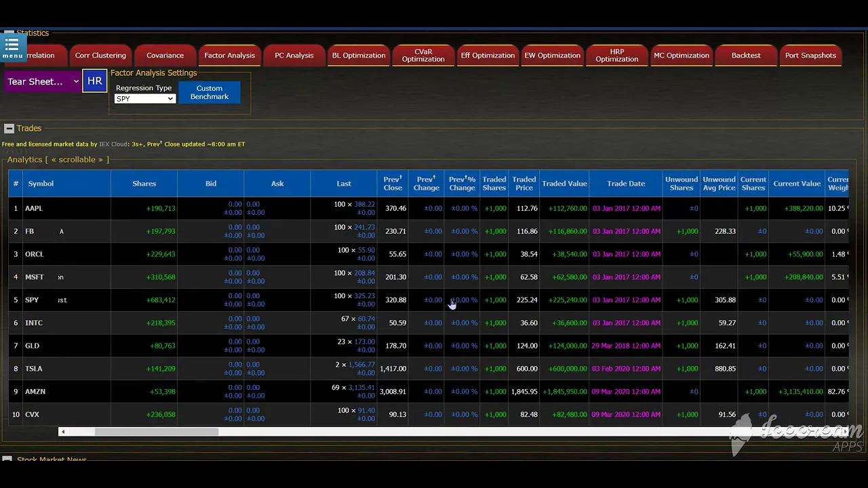Switch to the HRP Optimization tab
Screen dimensions: 868x488
tap(617, 56)
